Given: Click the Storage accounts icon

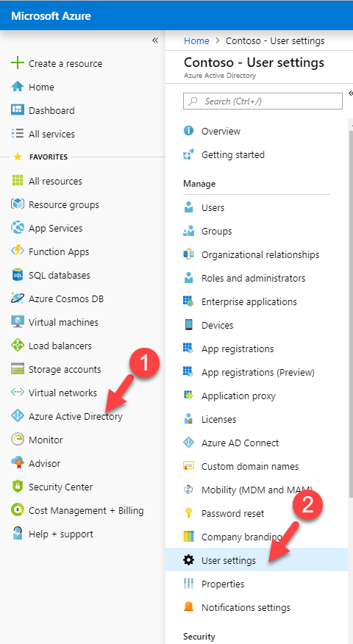Looking at the screenshot, I should pyautogui.click(x=18, y=369).
